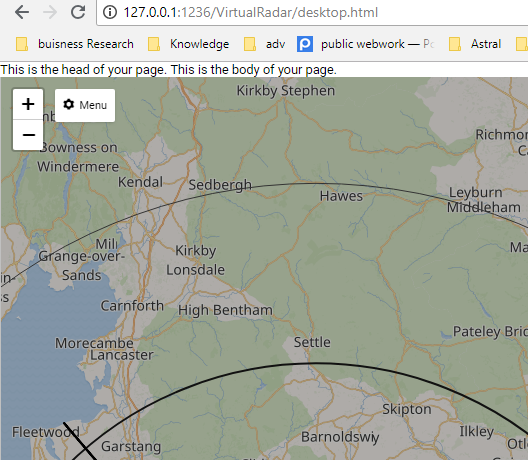The height and width of the screenshot is (460, 528).
Task: Click the address bar URL field
Action: (313, 13)
